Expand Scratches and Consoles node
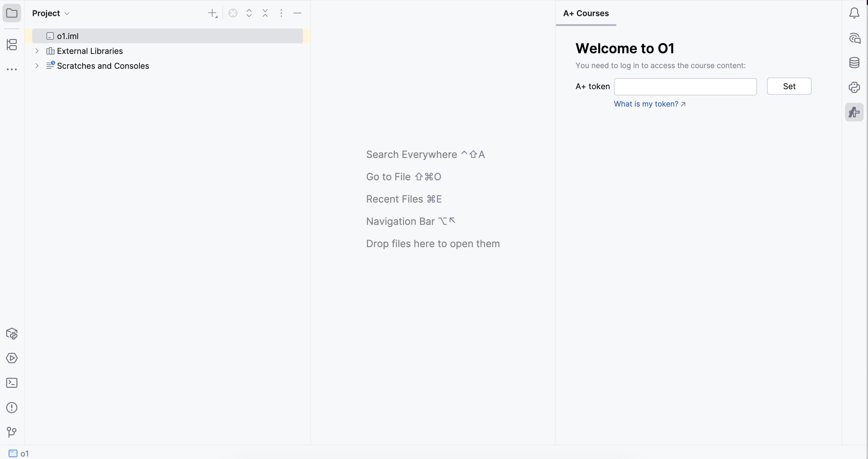 pyautogui.click(x=37, y=66)
